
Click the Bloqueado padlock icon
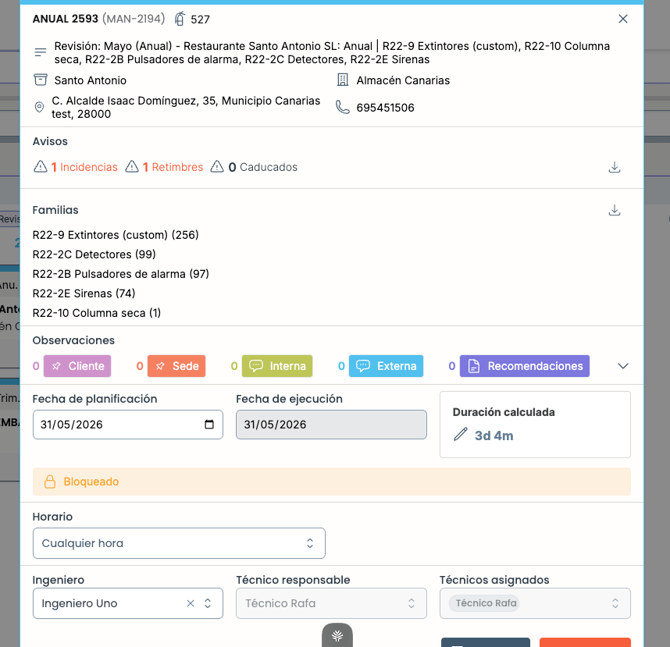click(50, 481)
